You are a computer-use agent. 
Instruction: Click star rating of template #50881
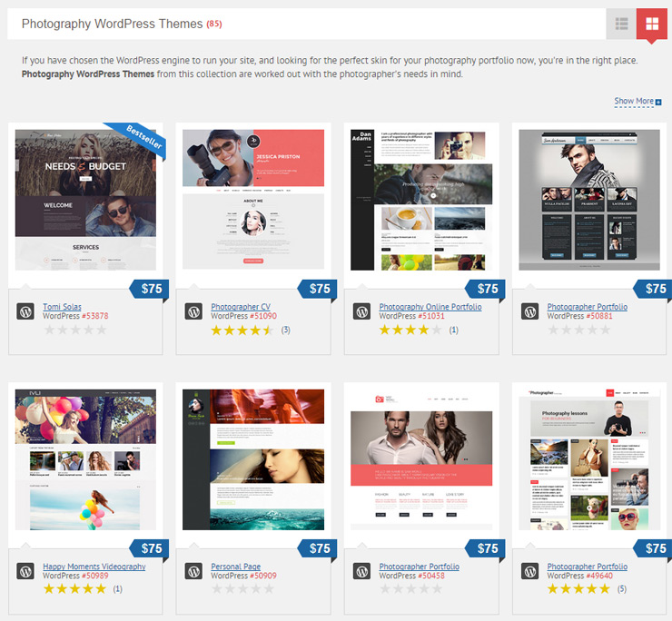[x=578, y=330]
